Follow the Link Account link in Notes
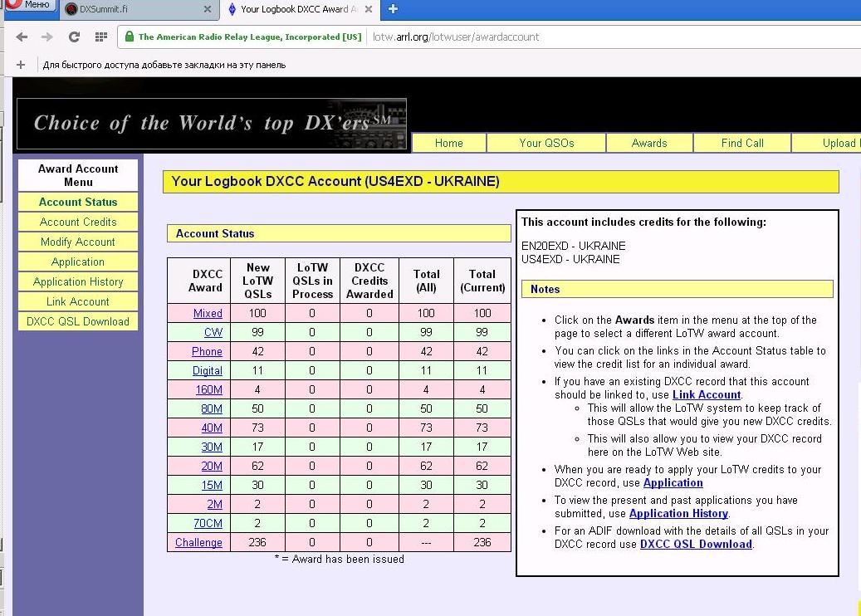861x616 pixels. coord(706,394)
